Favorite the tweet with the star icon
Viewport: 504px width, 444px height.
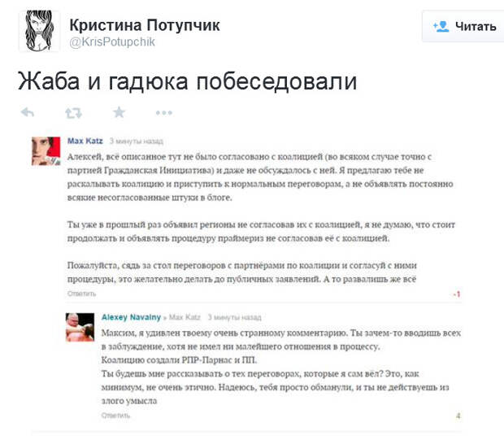click(x=119, y=112)
